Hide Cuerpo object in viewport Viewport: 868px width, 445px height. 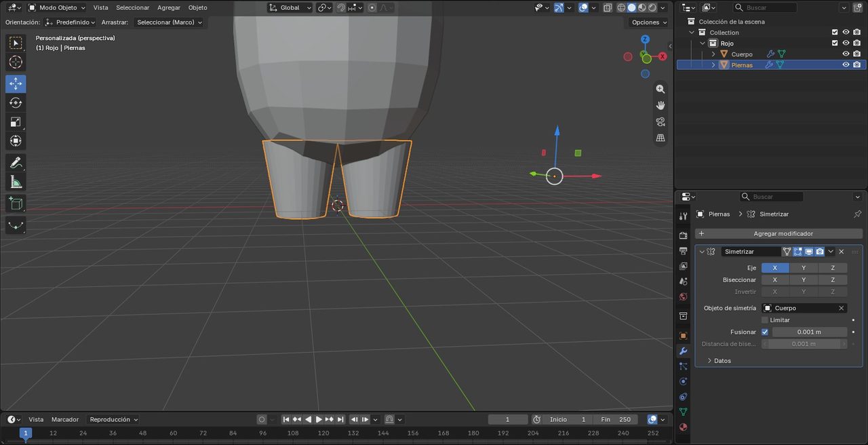point(846,54)
